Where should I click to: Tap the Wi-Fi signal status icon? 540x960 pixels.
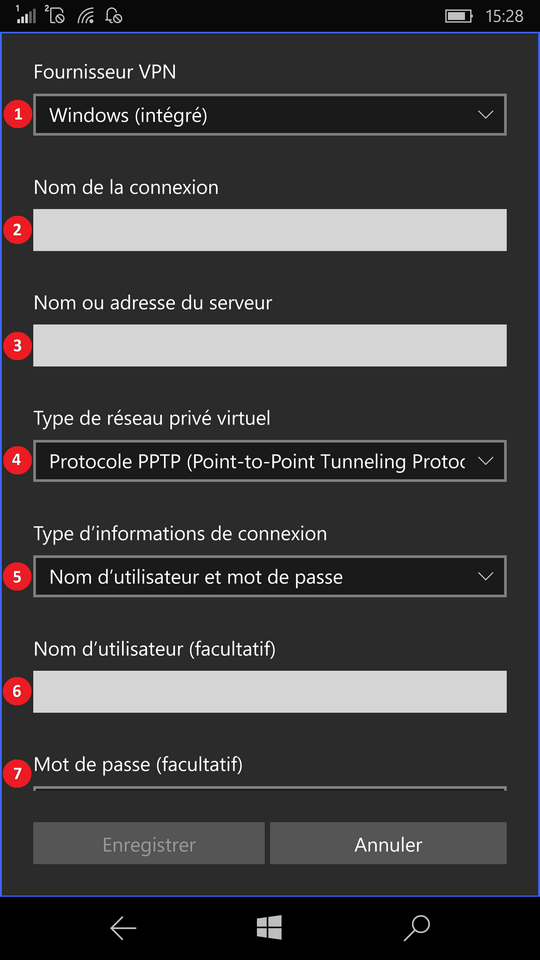click(x=86, y=15)
